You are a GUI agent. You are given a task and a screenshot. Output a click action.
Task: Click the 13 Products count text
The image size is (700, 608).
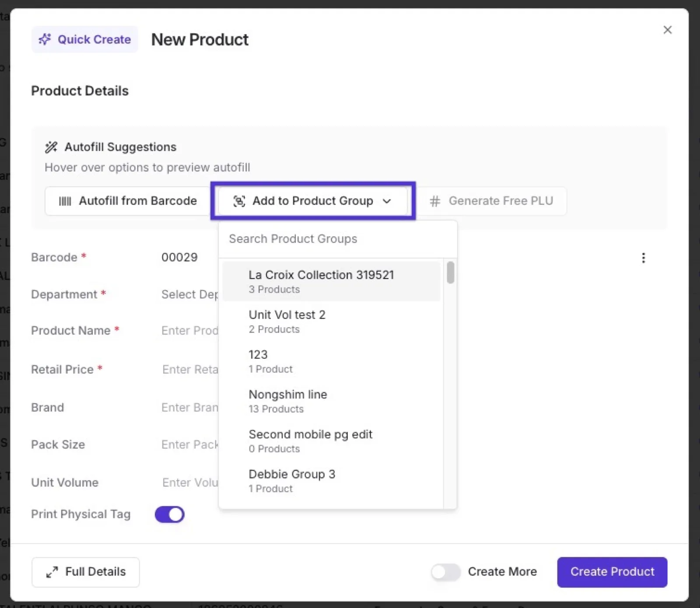coord(276,409)
